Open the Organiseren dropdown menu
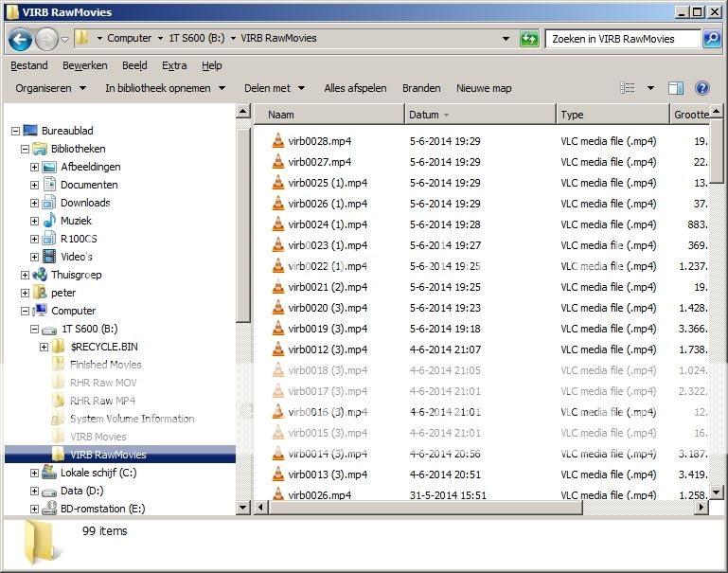 (50, 88)
